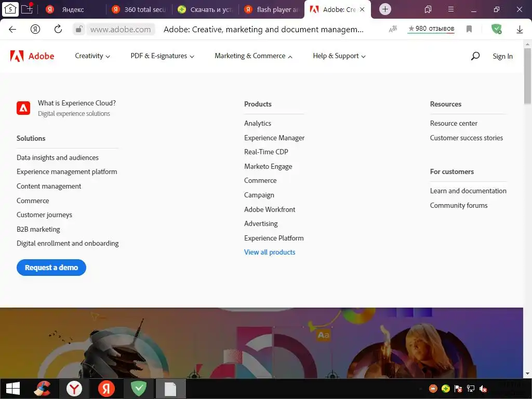Switch to the 360 total security tab
The height and width of the screenshot is (399, 532).
(x=140, y=9)
